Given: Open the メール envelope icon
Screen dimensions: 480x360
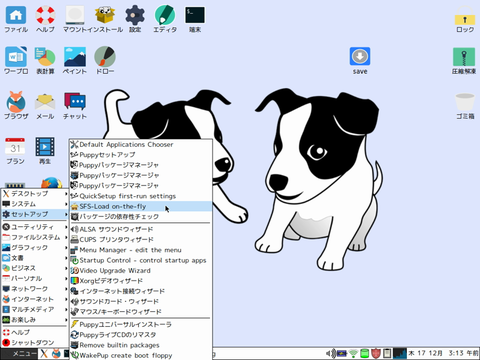Looking at the screenshot, I should pos(45,102).
